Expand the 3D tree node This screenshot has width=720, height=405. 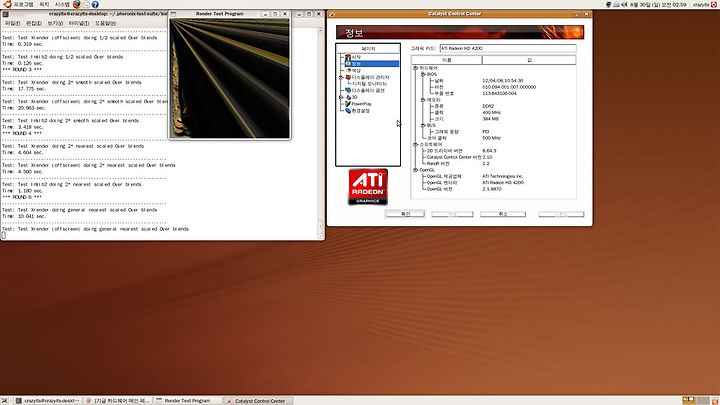341,97
